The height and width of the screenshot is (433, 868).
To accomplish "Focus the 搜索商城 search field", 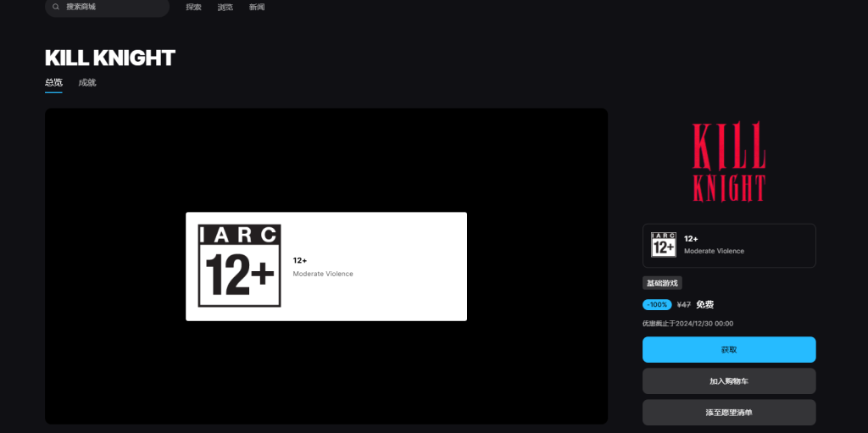I will (x=107, y=7).
